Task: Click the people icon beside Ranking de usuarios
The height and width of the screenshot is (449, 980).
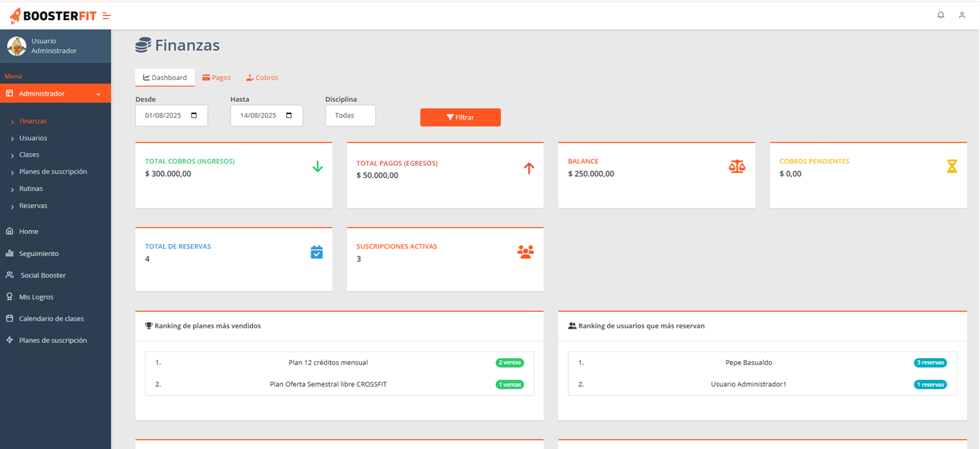Action: coord(572,326)
